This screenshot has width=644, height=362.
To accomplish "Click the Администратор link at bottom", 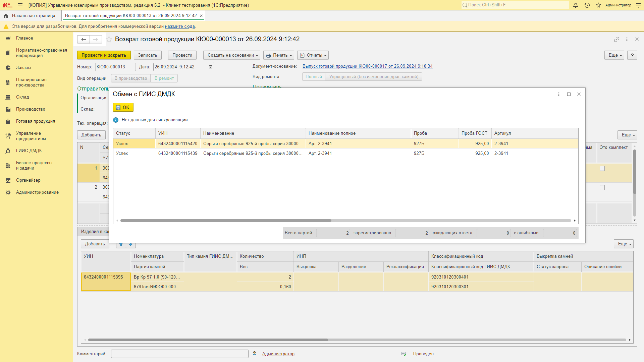I will (278, 354).
